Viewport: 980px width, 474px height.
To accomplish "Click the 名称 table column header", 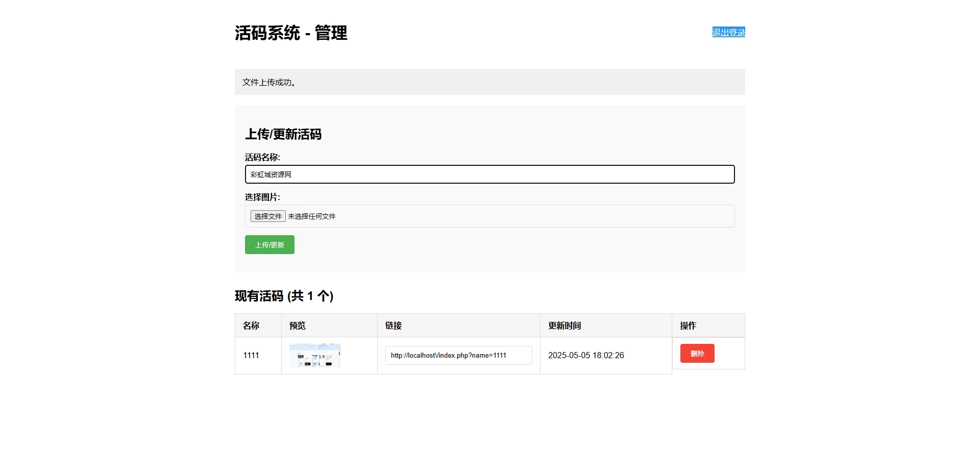I will point(251,325).
